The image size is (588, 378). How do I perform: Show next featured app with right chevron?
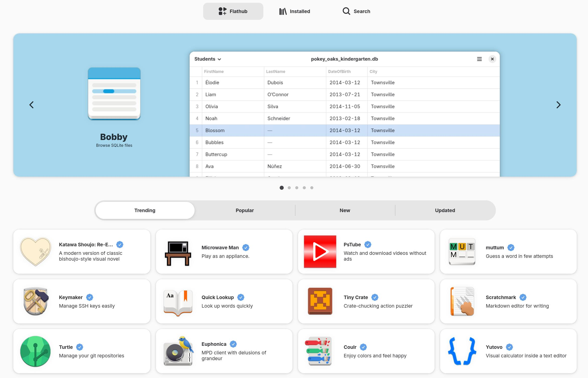tap(558, 105)
